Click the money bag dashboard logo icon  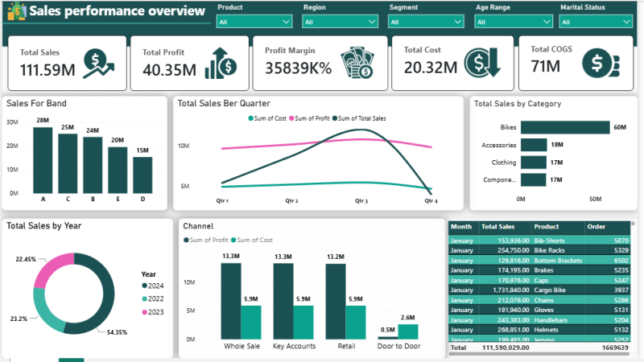pos(17,11)
